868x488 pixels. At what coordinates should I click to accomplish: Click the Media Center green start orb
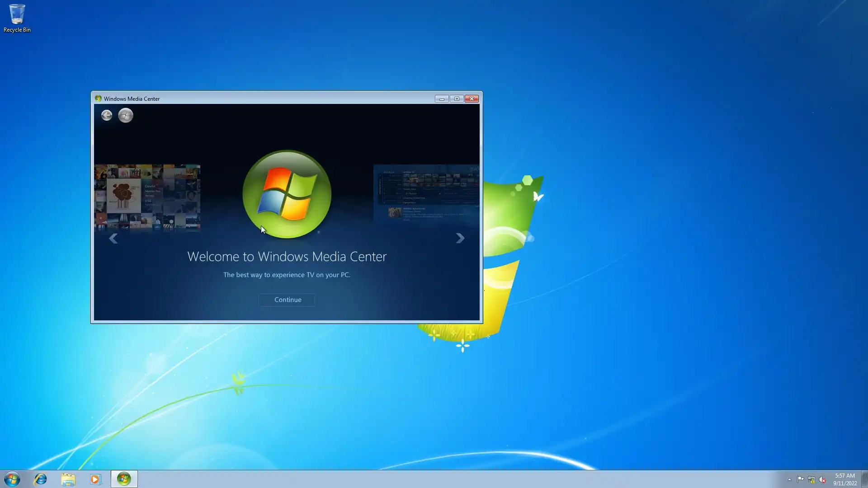pyautogui.click(x=126, y=115)
